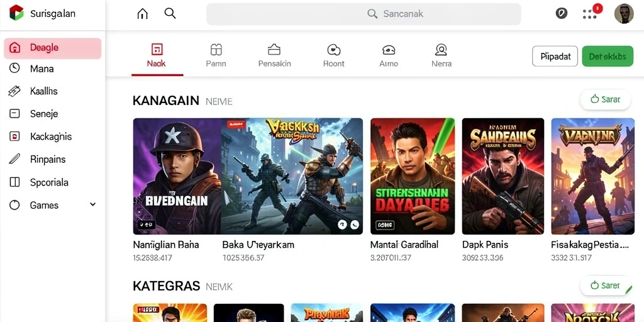This screenshot has width=644, height=322.
Task: Click Saret button beside KATEGRAS
Action: point(605,285)
